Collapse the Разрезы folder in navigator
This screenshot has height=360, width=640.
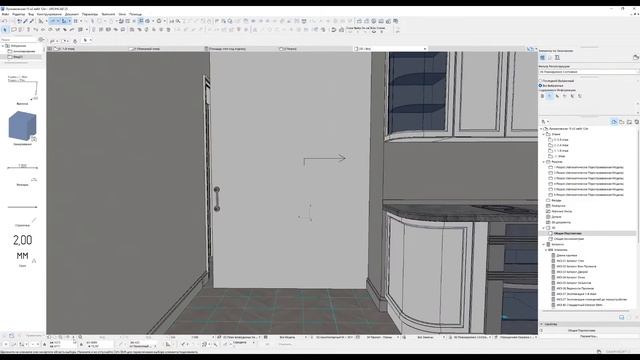544,162
